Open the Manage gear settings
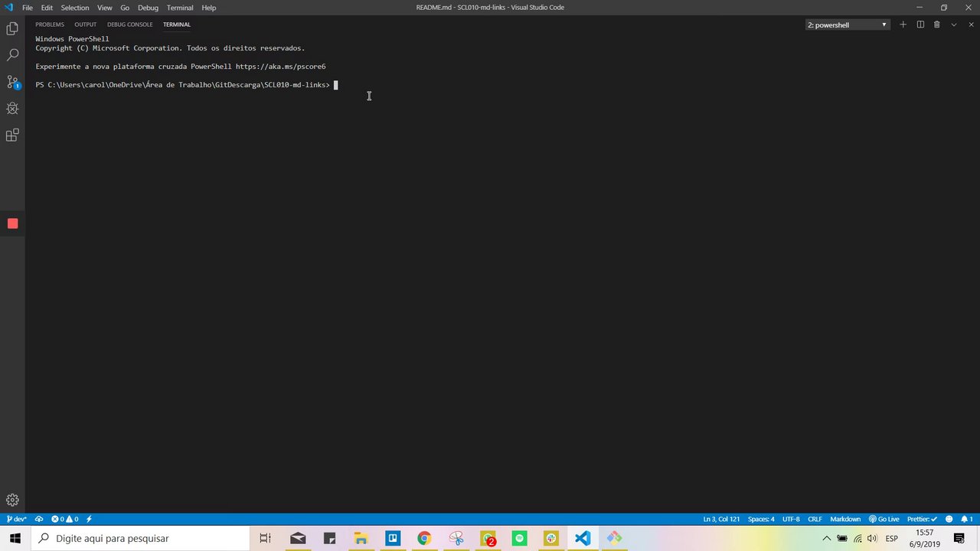This screenshot has width=980, height=551. [12, 500]
